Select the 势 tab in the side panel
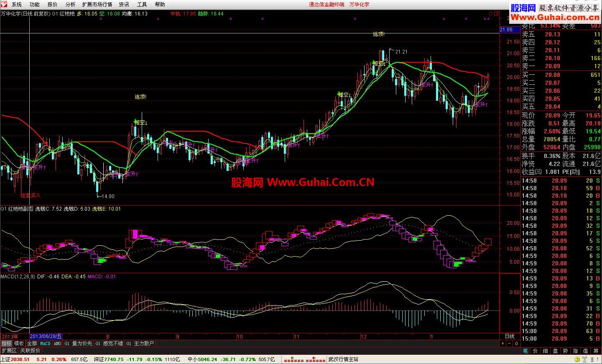Viewport: 602px width, 364px height. 566,351
